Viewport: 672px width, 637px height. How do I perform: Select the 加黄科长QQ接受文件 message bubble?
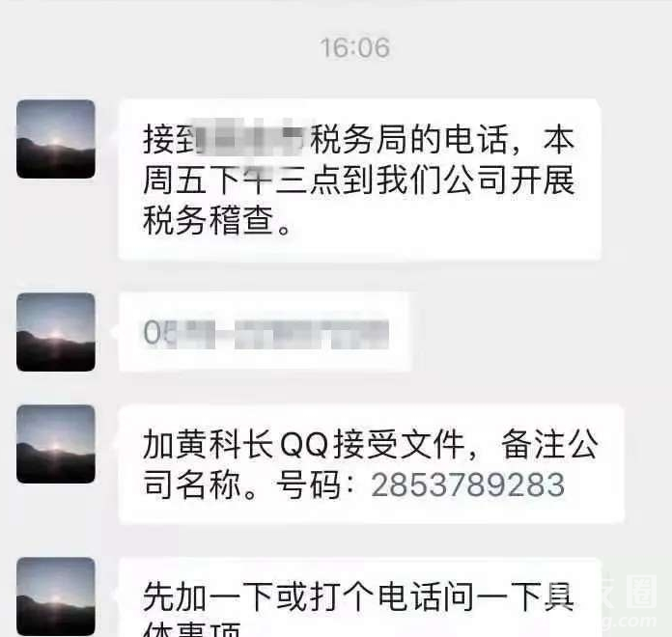tap(371, 464)
